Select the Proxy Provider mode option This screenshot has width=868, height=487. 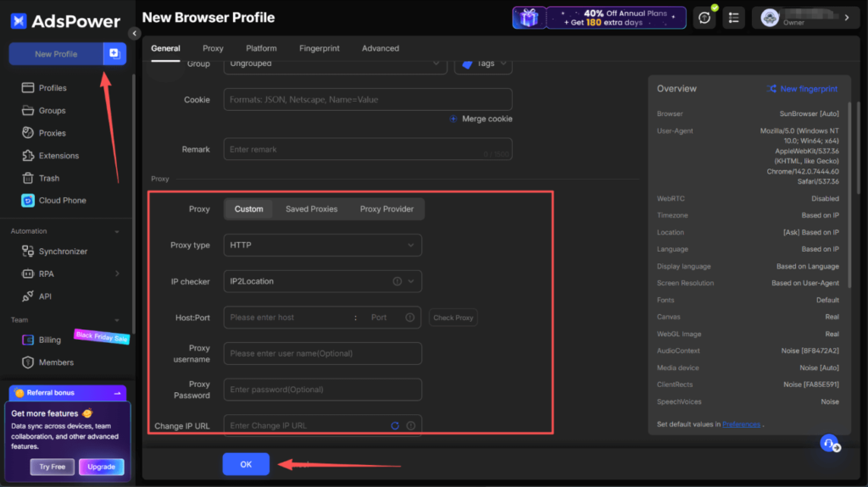387,209
